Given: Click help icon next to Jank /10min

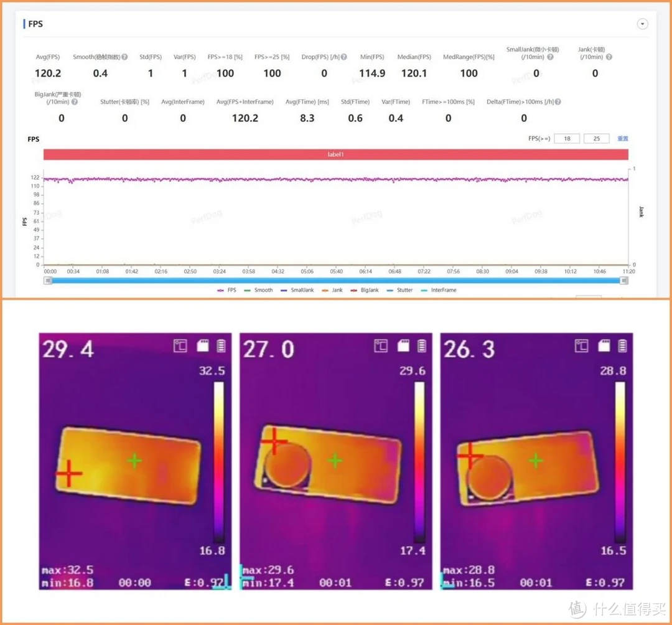Looking at the screenshot, I should coord(609,57).
